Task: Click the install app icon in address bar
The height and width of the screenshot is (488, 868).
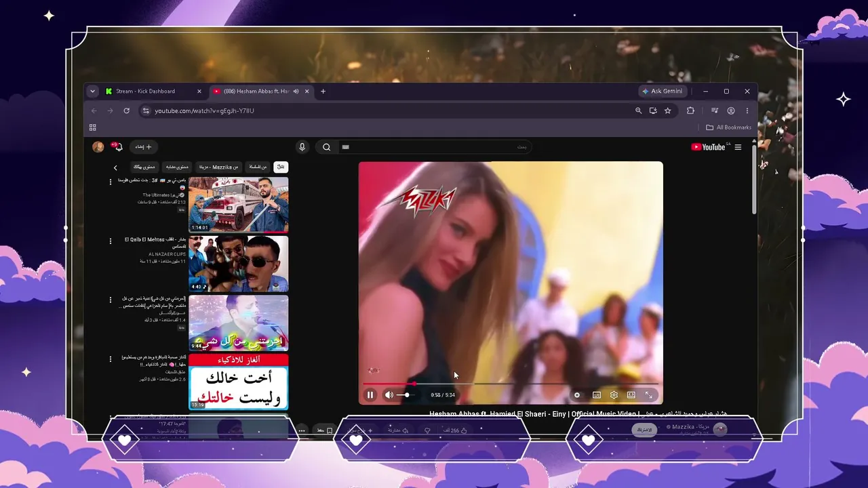Action: coord(653,110)
